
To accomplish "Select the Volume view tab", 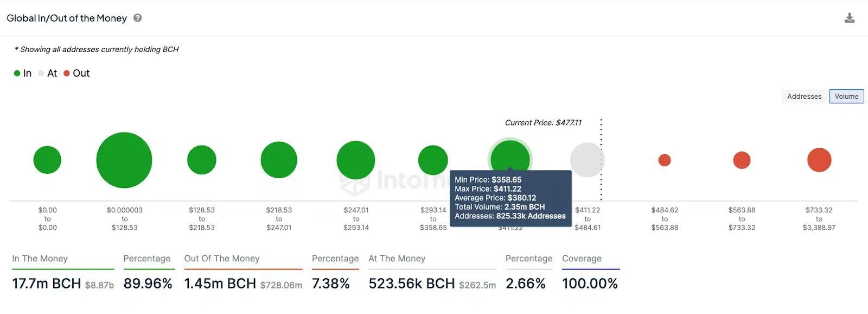I will 846,96.
